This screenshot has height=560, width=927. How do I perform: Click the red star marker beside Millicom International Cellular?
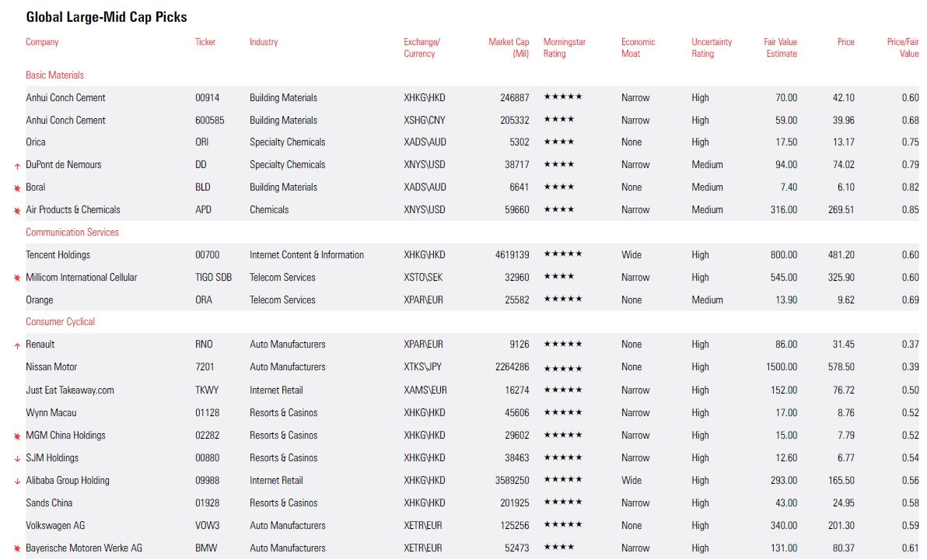point(17,278)
